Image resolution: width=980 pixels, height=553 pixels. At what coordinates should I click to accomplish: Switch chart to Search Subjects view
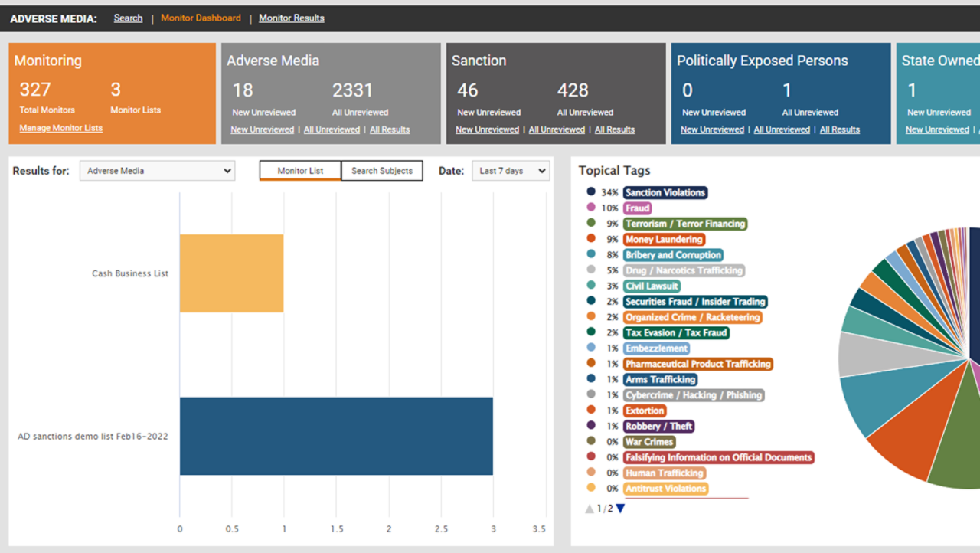[382, 171]
